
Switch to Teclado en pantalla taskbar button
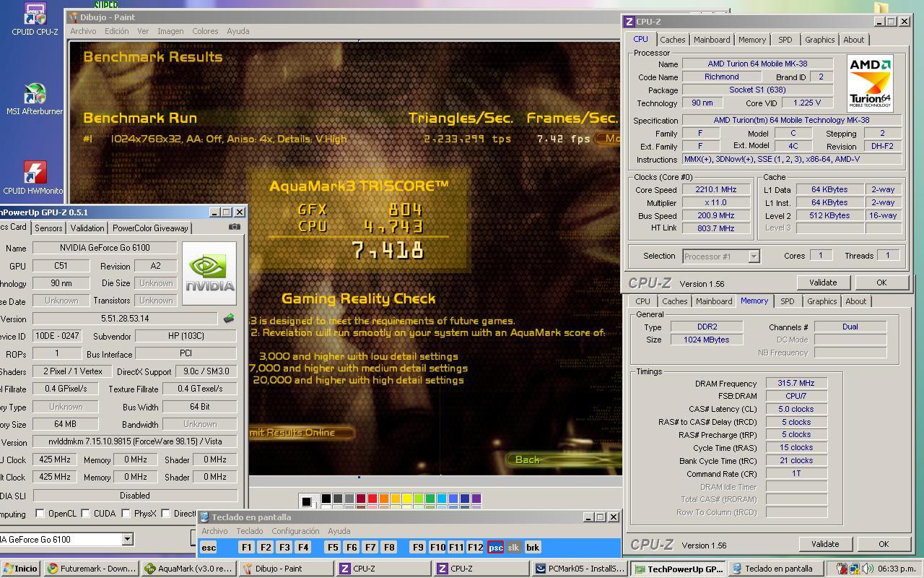coord(776,569)
